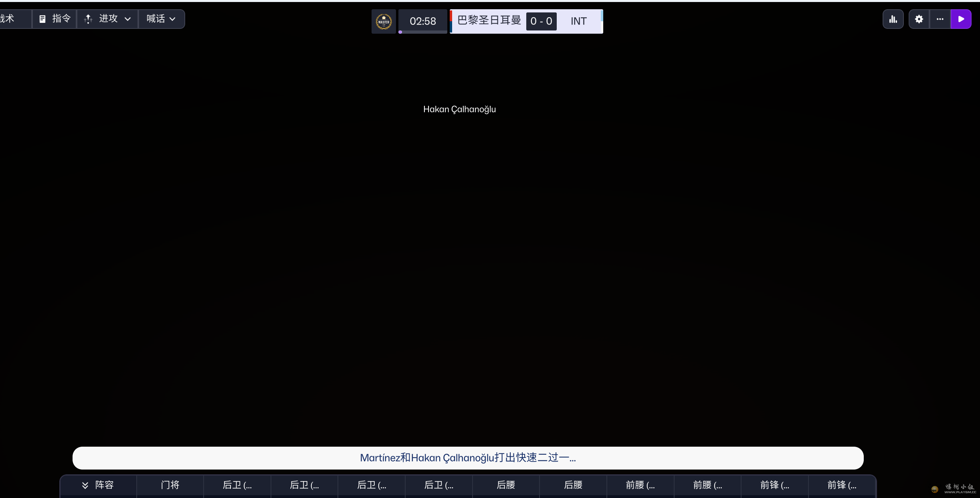
Task: Click the Hakan Çalhanoğlu player label
Action: click(x=460, y=109)
